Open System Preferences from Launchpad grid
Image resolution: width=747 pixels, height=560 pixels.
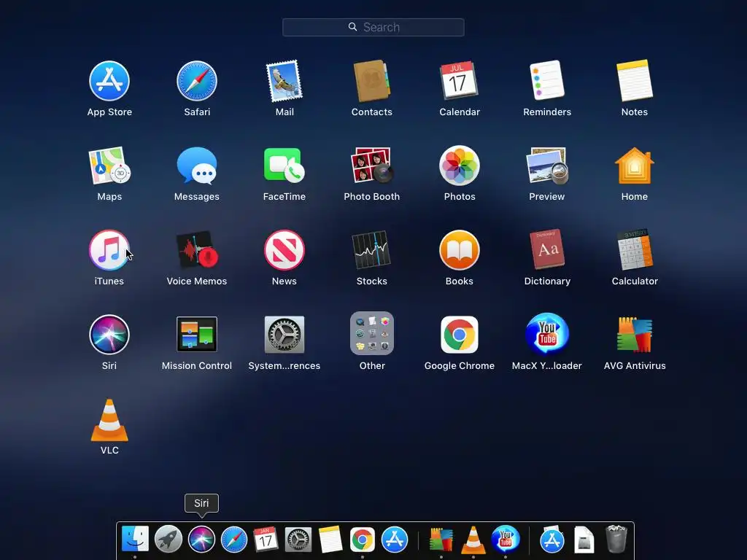(285, 335)
